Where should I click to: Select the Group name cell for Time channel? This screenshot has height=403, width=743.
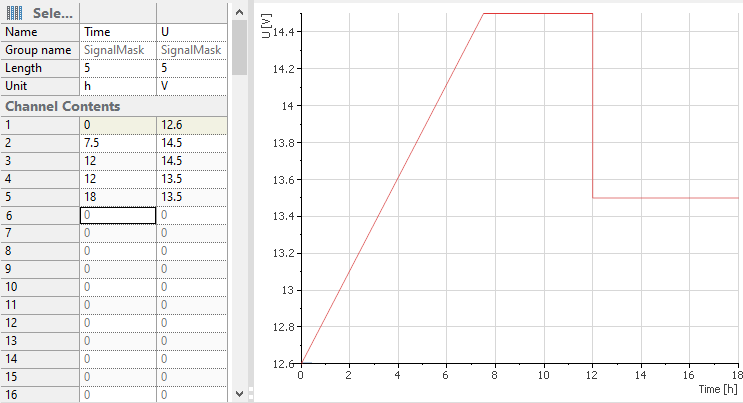118,50
